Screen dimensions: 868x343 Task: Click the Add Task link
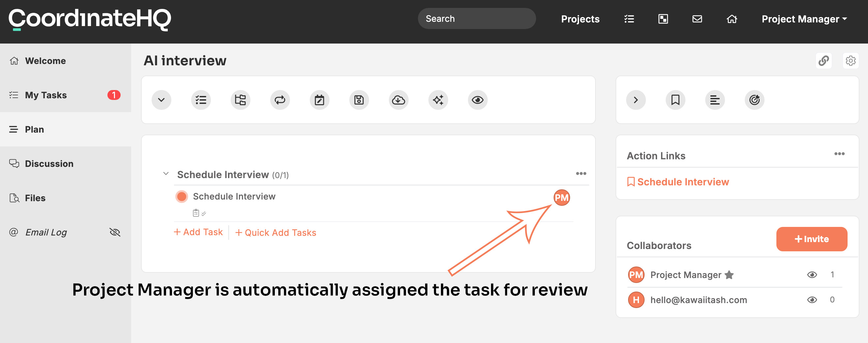(x=198, y=233)
